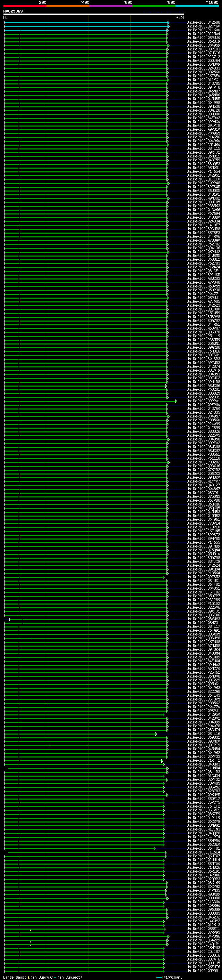Click the Q6TFQ1 alignment arrowhead
Image resolution: width=222 pixels, height=980 pixels.
click(154, 849)
